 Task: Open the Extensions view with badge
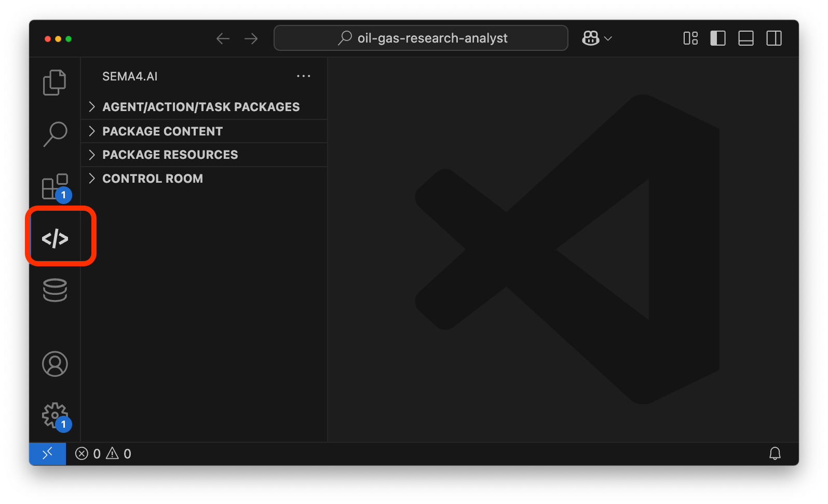[x=56, y=188]
